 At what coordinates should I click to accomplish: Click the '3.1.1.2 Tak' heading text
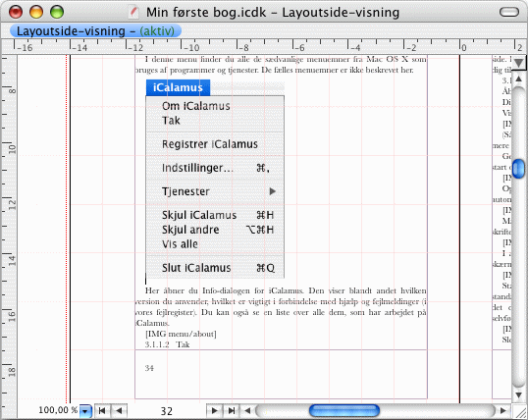click(x=168, y=344)
